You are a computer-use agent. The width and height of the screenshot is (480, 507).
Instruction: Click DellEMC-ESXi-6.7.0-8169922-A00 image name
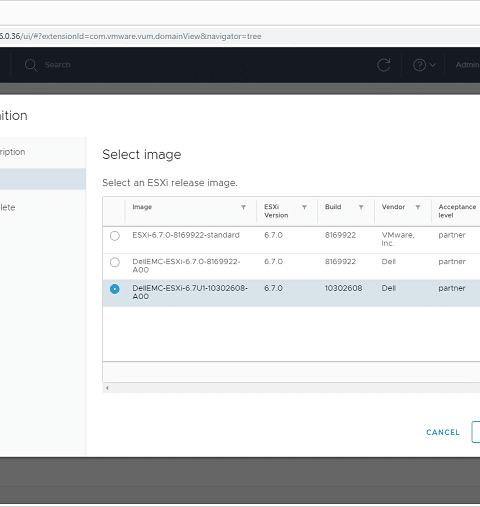[186, 266]
